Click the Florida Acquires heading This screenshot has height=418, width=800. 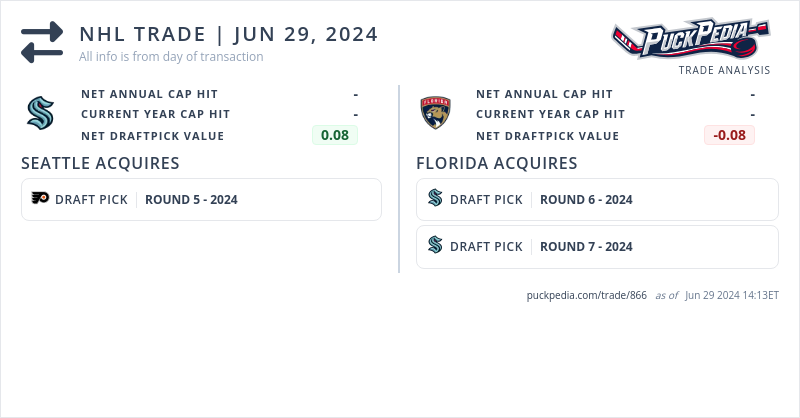(x=496, y=163)
